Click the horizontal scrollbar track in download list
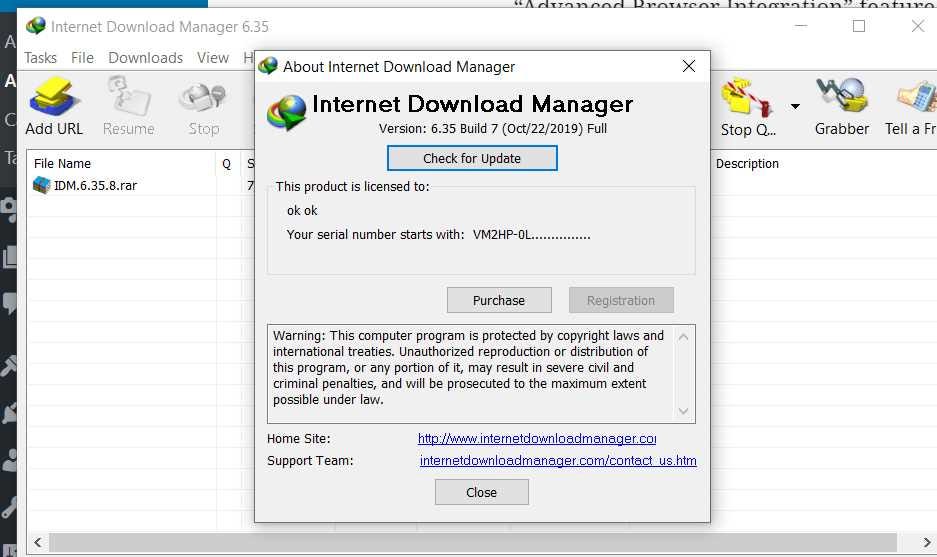 473,543
